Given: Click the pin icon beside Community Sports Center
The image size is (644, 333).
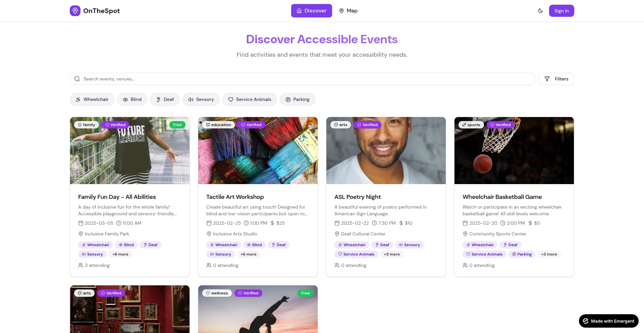Looking at the screenshot, I should pyautogui.click(x=465, y=234).
